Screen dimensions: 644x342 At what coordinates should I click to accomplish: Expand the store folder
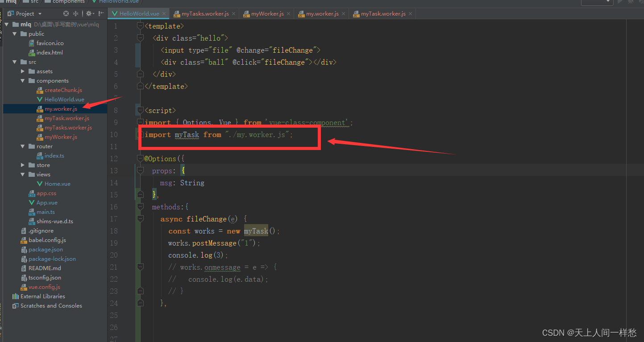click(x=23, y=165)
